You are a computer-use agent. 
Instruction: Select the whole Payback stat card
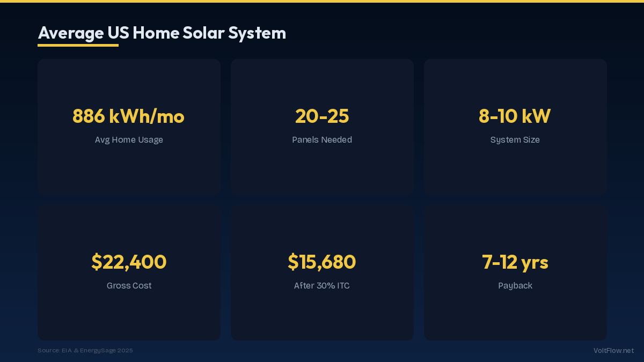[x=515, y=316]
